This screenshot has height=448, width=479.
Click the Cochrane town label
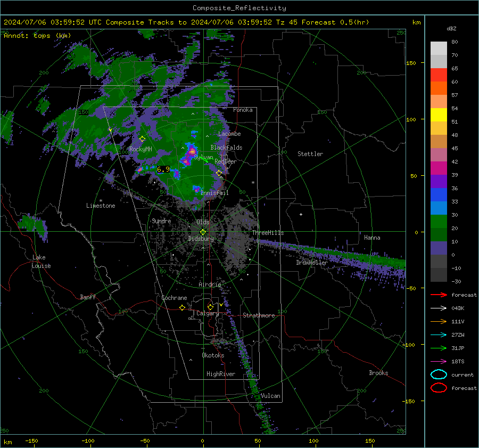tap(174, 298)
